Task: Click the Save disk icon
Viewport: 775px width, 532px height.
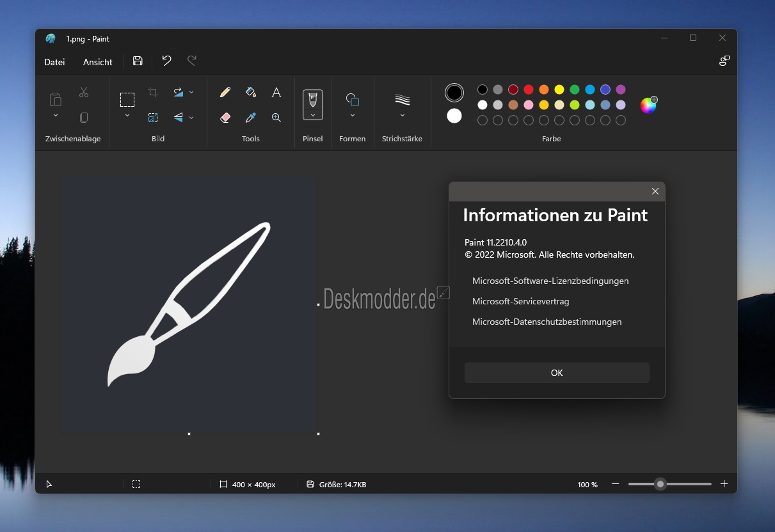Action: pyautogui.click(x=138, y=61)
